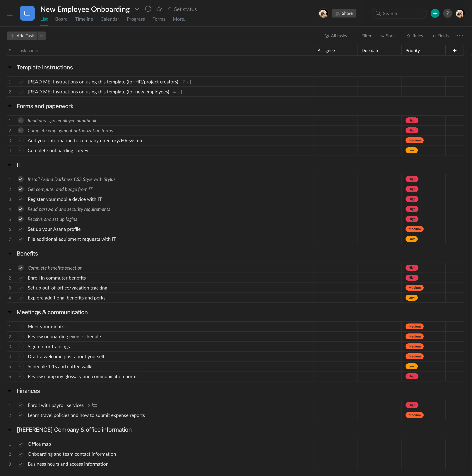Image resolution: width=472 pixels, height=476 pixels.
Task: Open the hamburger sidebar menu
Action: pos(10,13)
